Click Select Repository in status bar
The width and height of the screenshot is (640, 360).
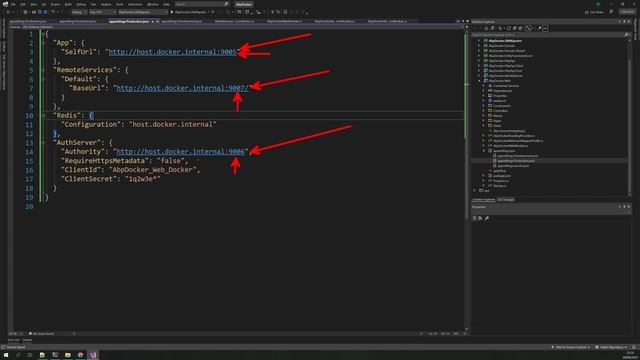[x=611, y=347]
